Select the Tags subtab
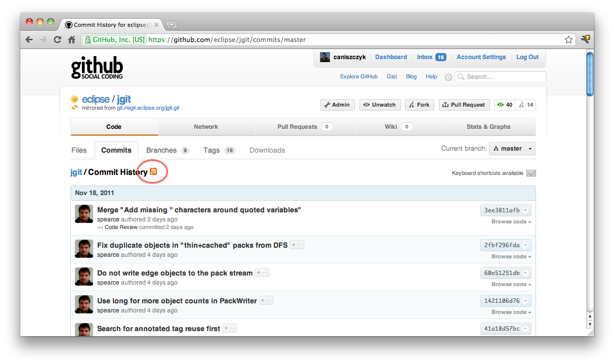Viewport: 614px width, 364px height. coord(219,150)
